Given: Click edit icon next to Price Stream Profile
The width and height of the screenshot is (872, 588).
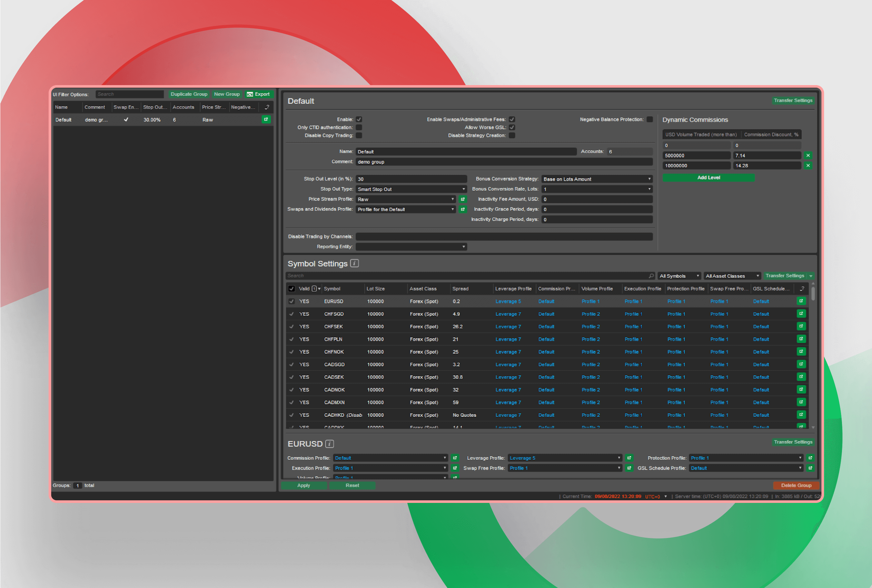Looking at the screenshot, I should [x=462, y=199].
